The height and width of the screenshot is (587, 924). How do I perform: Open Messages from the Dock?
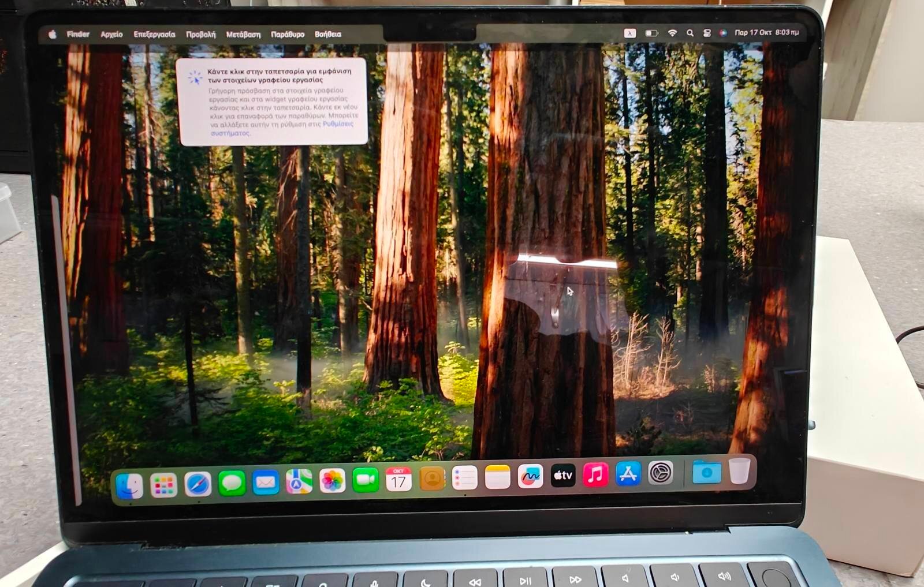232,483
